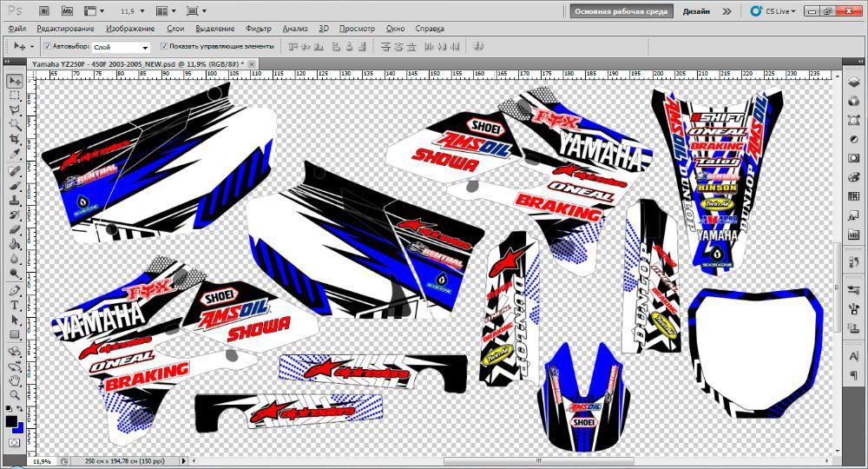Select the Blur tool
868x469 pixels.
[x=15, y=259]
